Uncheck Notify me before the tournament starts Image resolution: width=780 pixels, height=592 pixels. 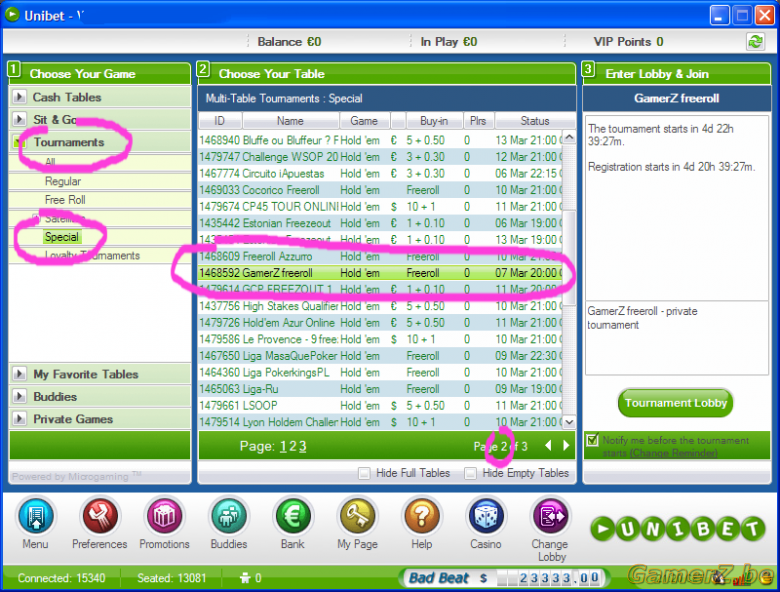click(592, 440)
